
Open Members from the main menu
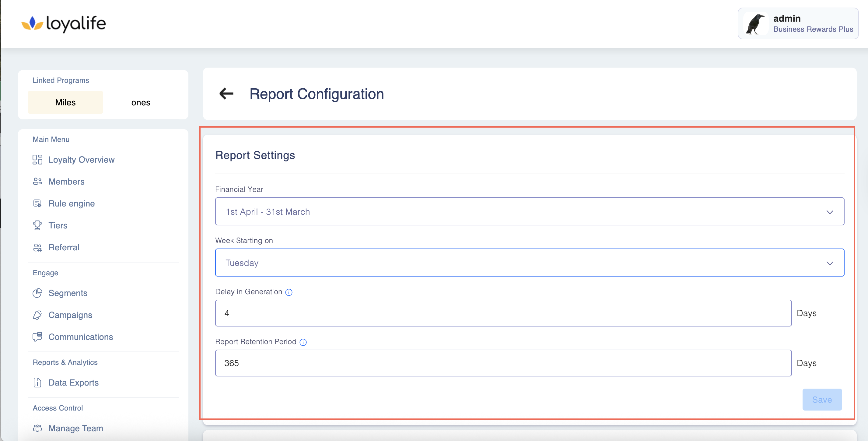click(x=66, y=182)
